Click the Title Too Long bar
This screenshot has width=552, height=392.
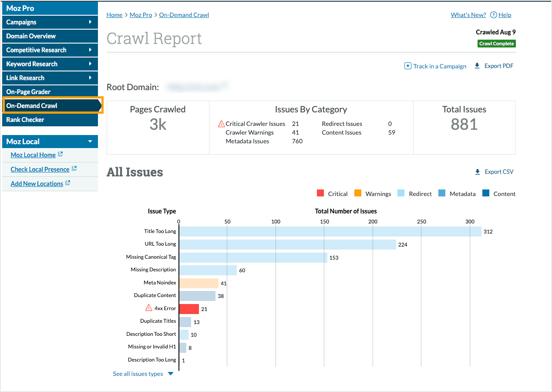[x=330, y=231]
